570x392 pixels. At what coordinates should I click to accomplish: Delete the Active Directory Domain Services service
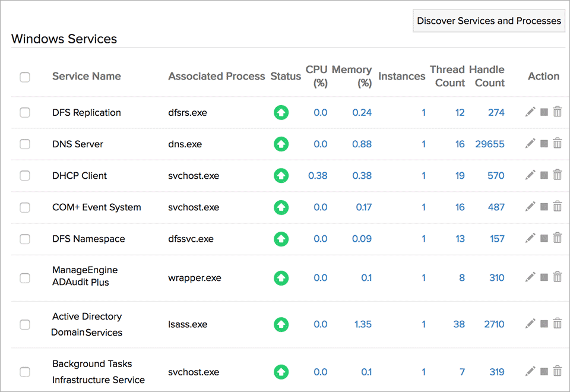[557, 324]
